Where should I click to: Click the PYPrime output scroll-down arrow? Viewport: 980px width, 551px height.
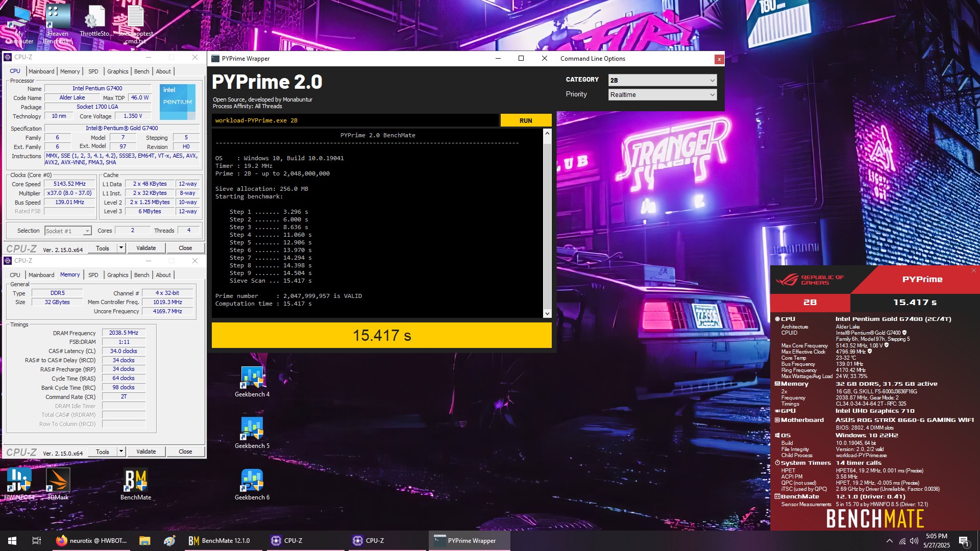(x=547, y=314)
